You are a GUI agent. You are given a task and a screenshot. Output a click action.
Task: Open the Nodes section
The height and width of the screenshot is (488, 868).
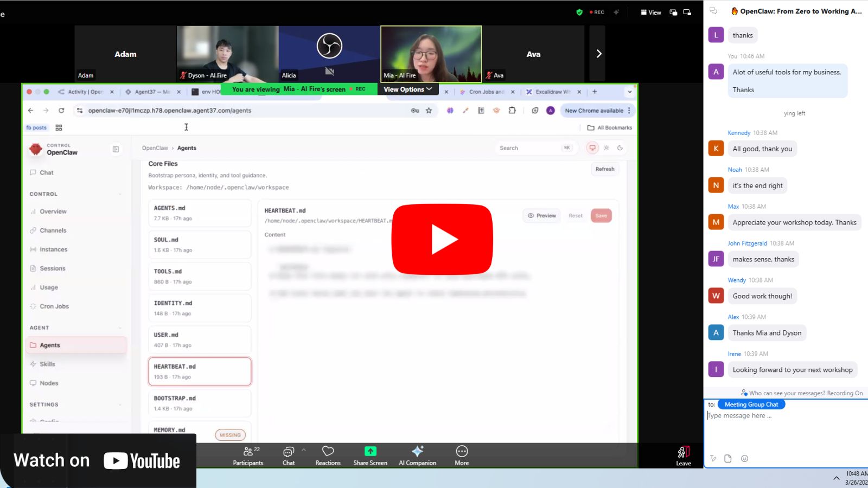[48, 383]
